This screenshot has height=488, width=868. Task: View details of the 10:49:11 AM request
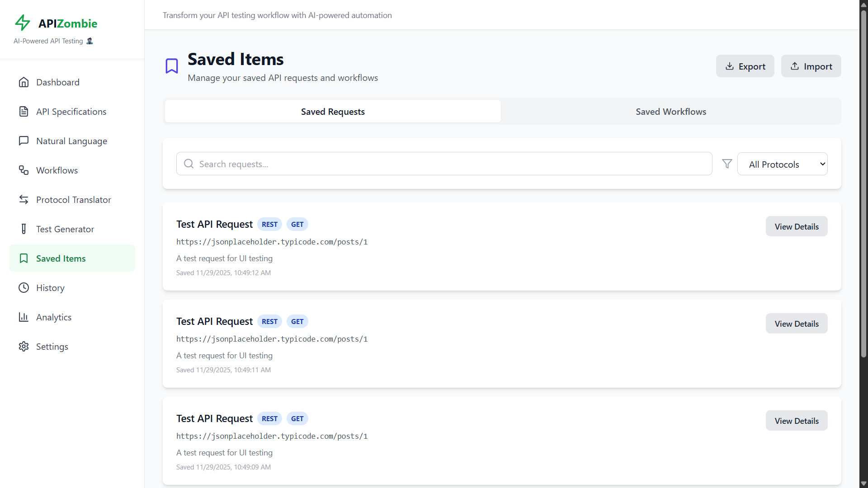tap(796, 324)
